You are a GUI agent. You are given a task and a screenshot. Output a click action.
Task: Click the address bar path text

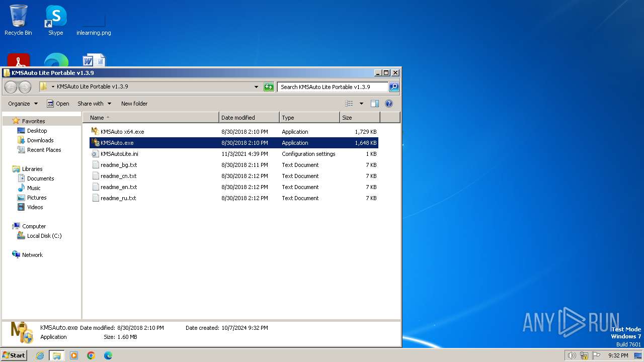click(92, 87)
